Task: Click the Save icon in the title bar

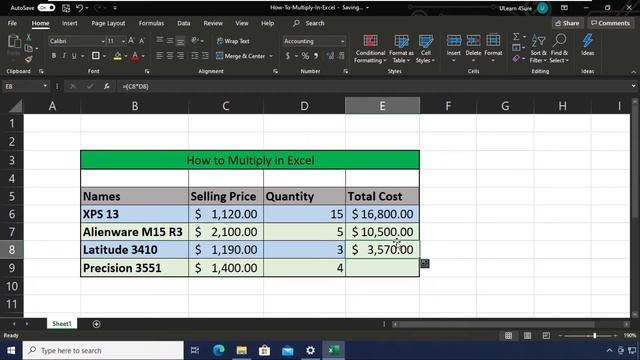Action: coord(66,8)
